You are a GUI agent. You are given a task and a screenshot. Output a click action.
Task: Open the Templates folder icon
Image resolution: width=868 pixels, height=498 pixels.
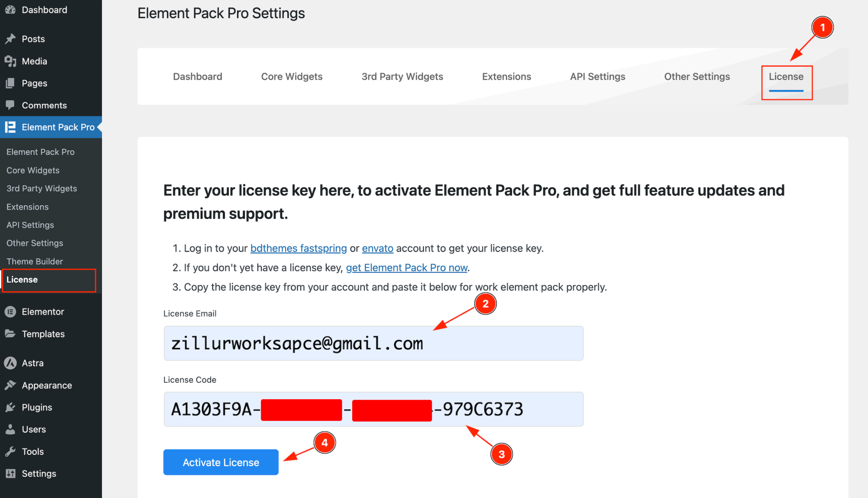tap(10, 334)
